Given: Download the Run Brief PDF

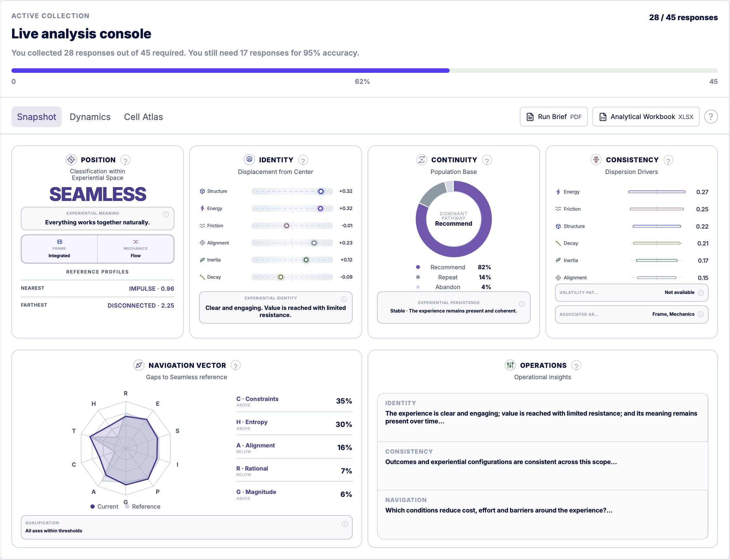Looking at the screenshot, I should point(554,117).
